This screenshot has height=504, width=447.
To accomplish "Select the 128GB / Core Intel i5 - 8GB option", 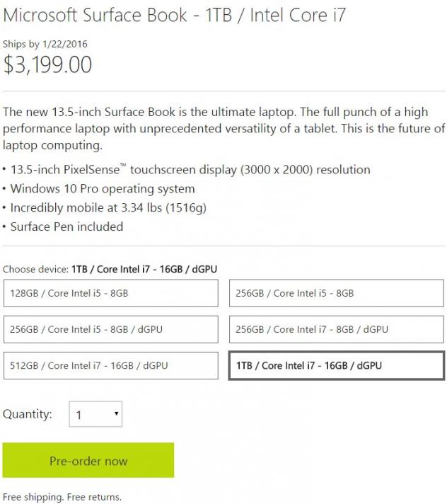I will click(x=110, y=293).
